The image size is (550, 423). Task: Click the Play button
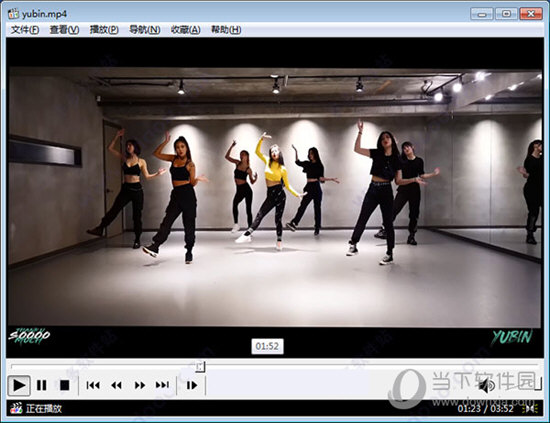19,385
